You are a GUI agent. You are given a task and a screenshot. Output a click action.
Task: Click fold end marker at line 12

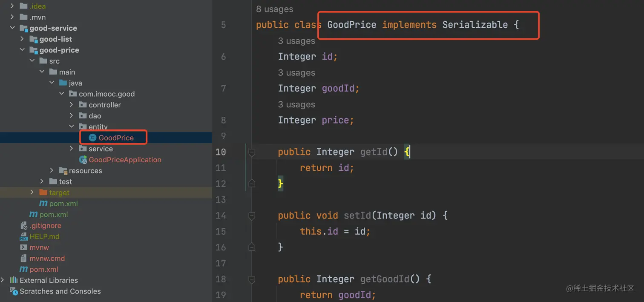tap(252, 184)
